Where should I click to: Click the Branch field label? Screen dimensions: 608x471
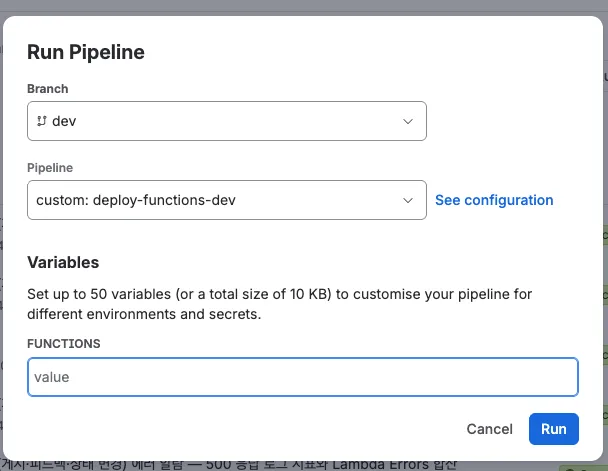48,89
